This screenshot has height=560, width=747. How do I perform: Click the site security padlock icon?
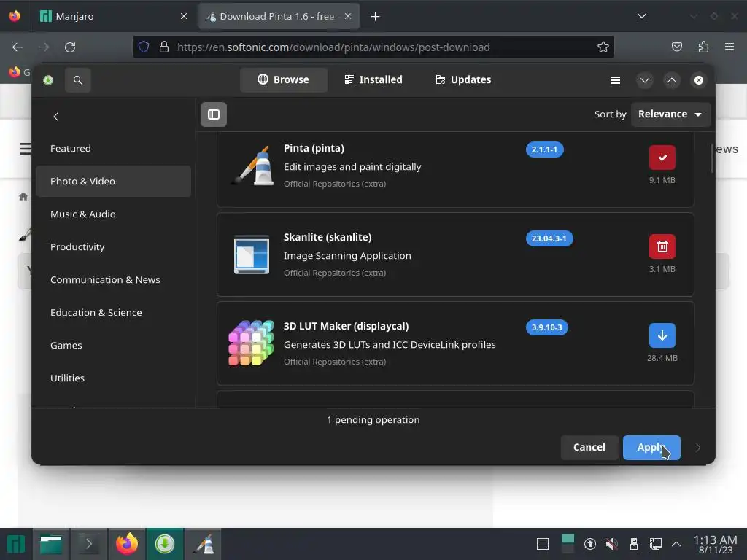click(164, 47)
